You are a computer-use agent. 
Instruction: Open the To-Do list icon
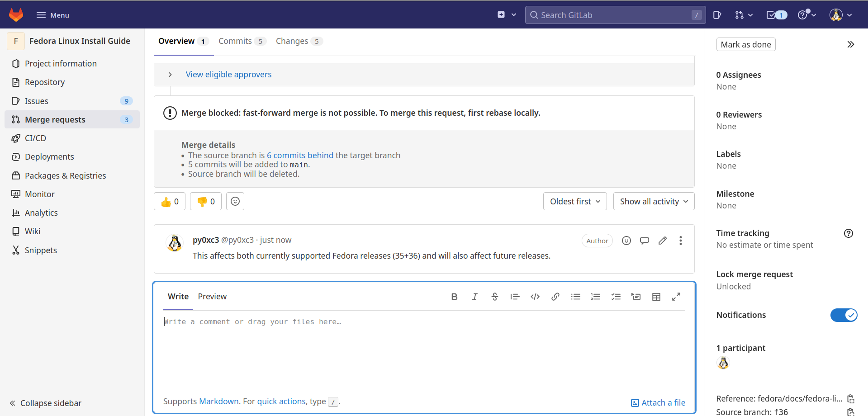(x=777, y=15)
